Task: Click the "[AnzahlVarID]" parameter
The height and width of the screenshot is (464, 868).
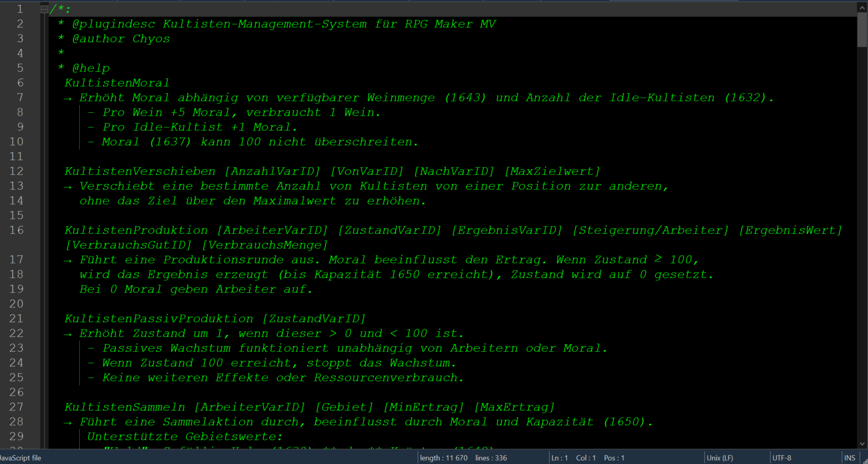Action: (x=272, y=171)
